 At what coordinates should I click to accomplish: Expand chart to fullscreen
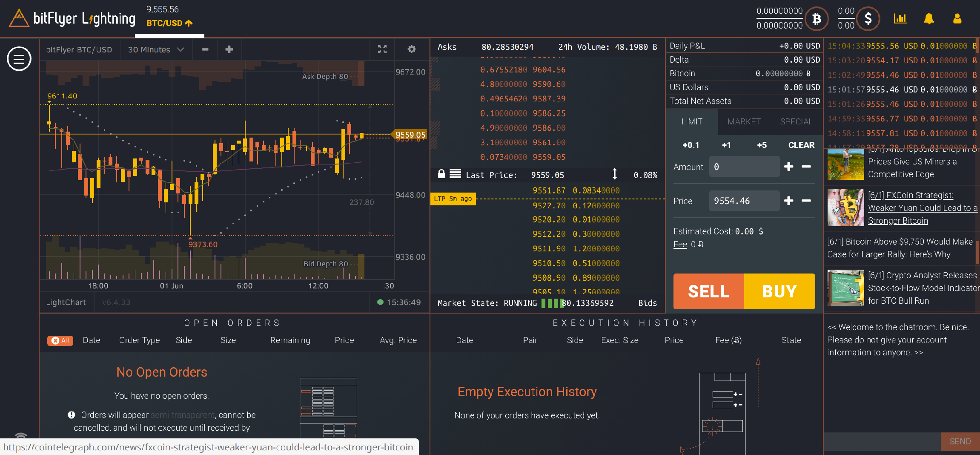click(x=382, y=49)
